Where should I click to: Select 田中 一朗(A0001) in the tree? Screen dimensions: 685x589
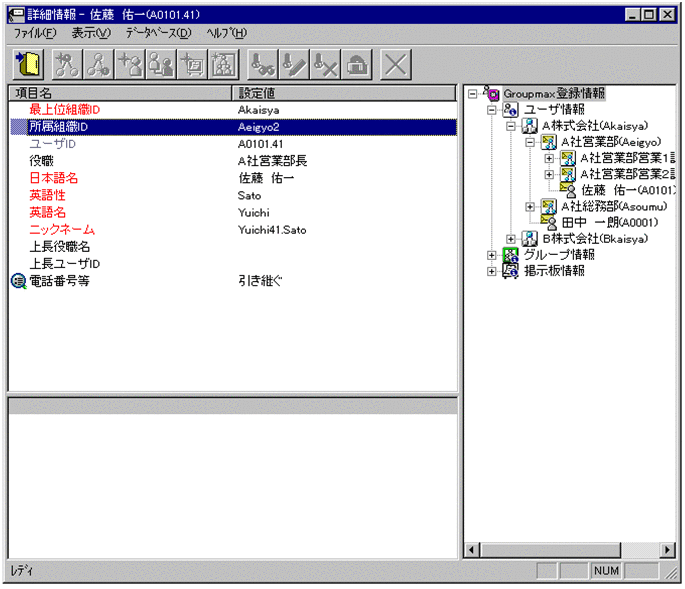(609, 223)
